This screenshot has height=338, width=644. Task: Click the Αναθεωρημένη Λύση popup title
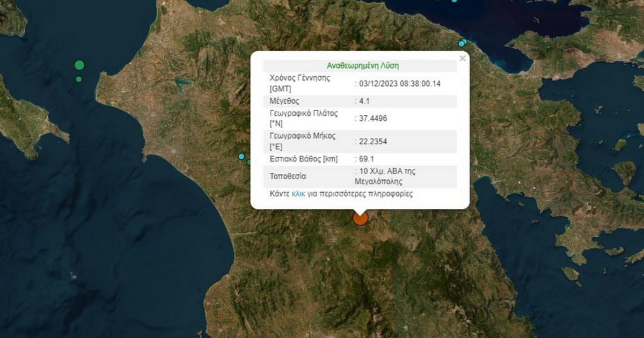pyautogui.click(x=363, y=66)
